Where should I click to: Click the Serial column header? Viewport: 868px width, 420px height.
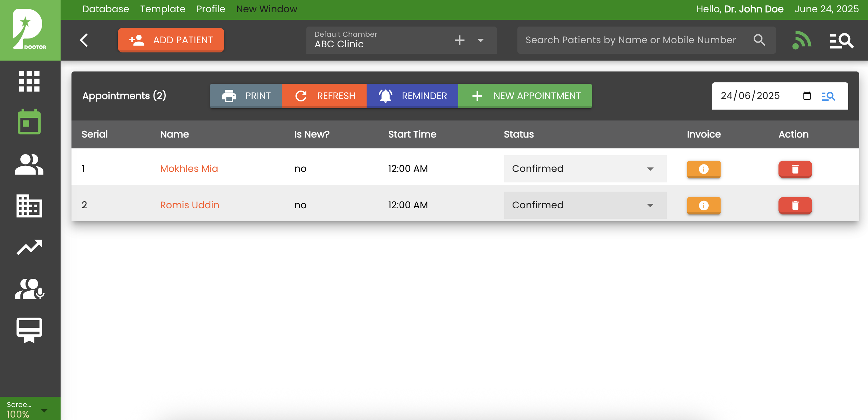[95, 134]
